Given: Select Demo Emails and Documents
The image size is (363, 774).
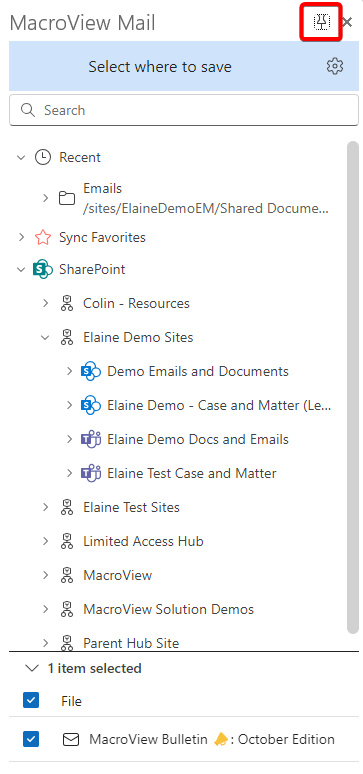Looking at the screenshot, I should pos(198,371).
